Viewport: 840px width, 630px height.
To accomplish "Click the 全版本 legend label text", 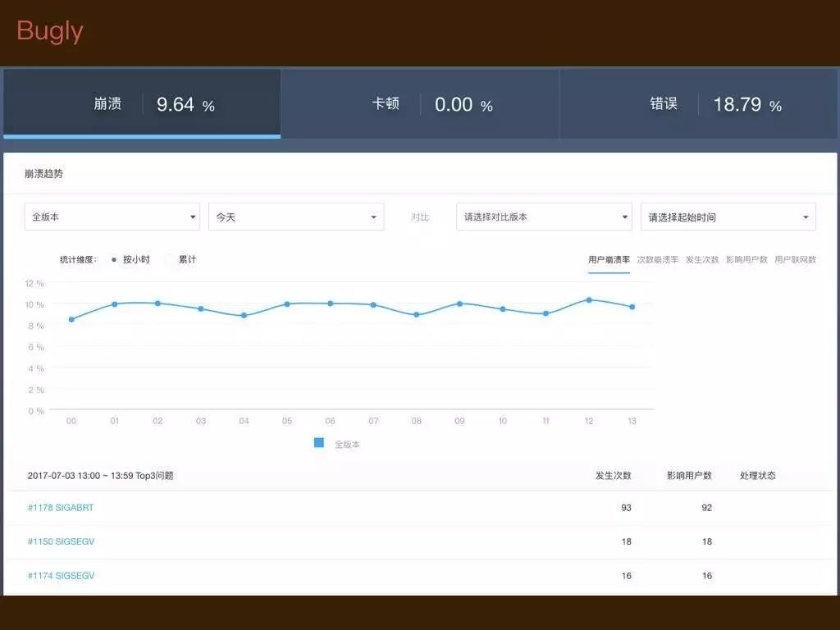I will pyautogui.click(x=347, y=445).
